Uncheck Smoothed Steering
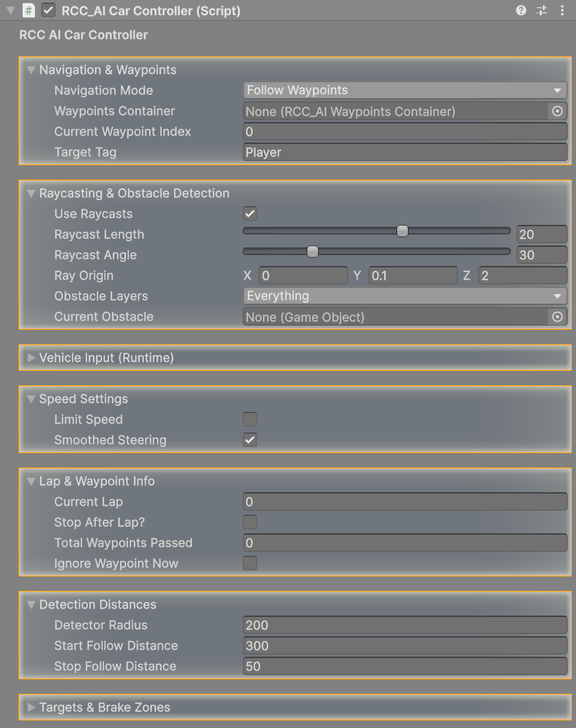 tap(250, 439)
